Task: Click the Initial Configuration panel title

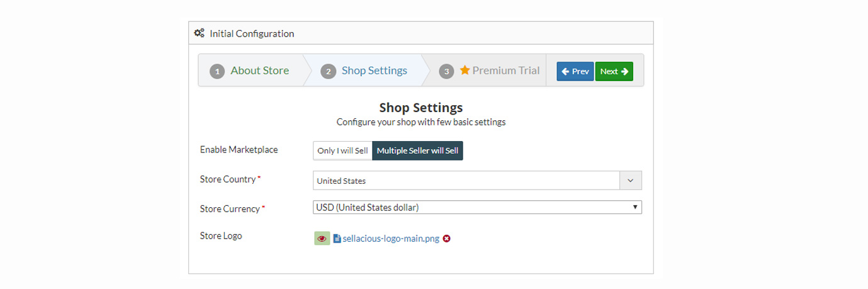Action: pyautogui.click(x=252, y=33)
